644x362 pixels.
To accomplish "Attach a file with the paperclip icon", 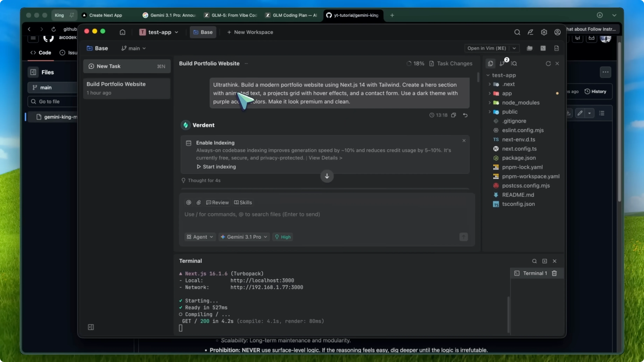I will click(199, 203).
